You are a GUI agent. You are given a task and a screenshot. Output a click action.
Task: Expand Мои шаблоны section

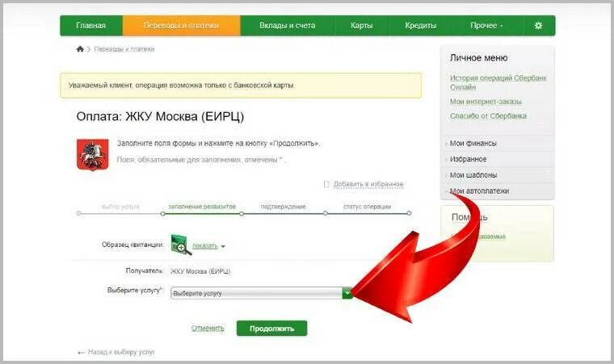473,175
